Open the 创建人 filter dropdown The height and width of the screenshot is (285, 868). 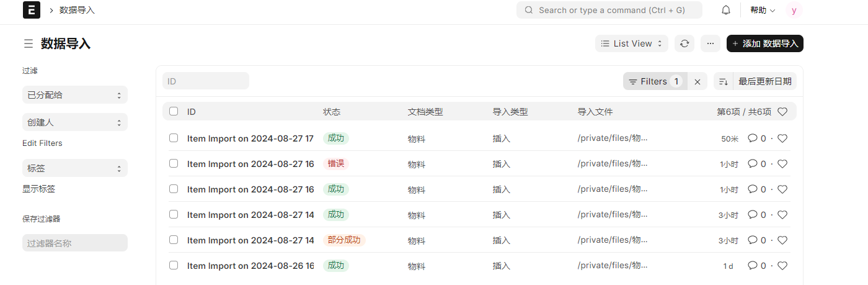[74, 122]
